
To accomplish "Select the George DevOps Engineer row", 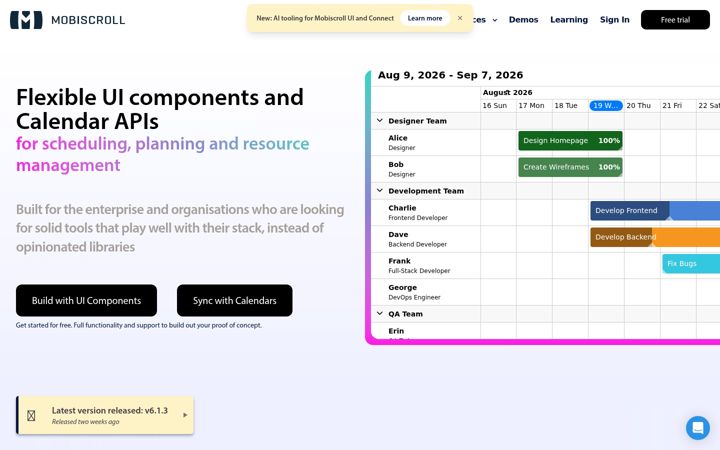I will tap(426, 292).
